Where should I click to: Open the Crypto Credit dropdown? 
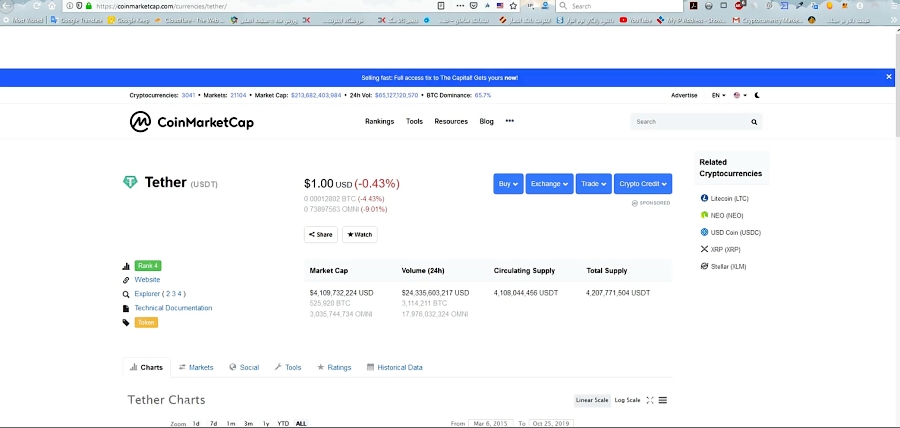[x=643, y=184]
